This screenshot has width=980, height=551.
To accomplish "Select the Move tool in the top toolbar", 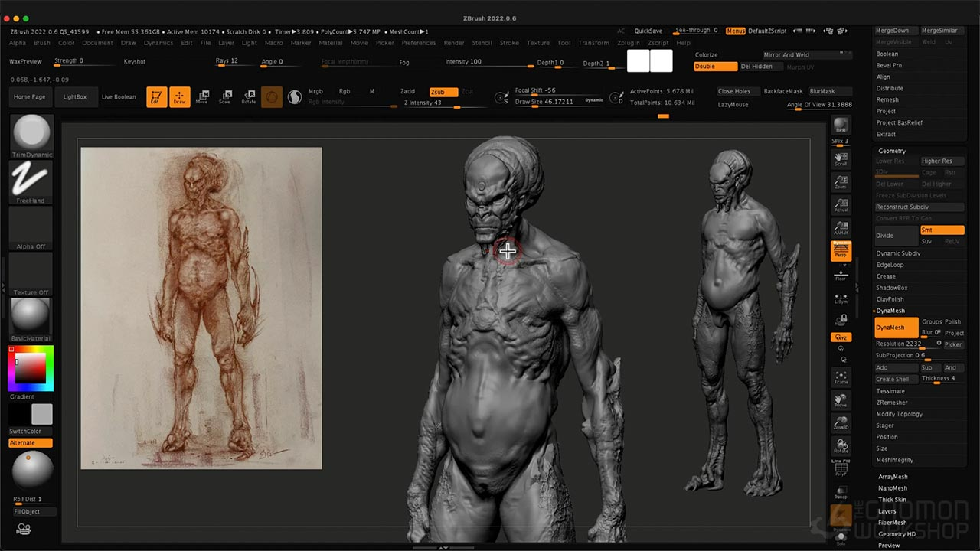I will pos(203,96).
